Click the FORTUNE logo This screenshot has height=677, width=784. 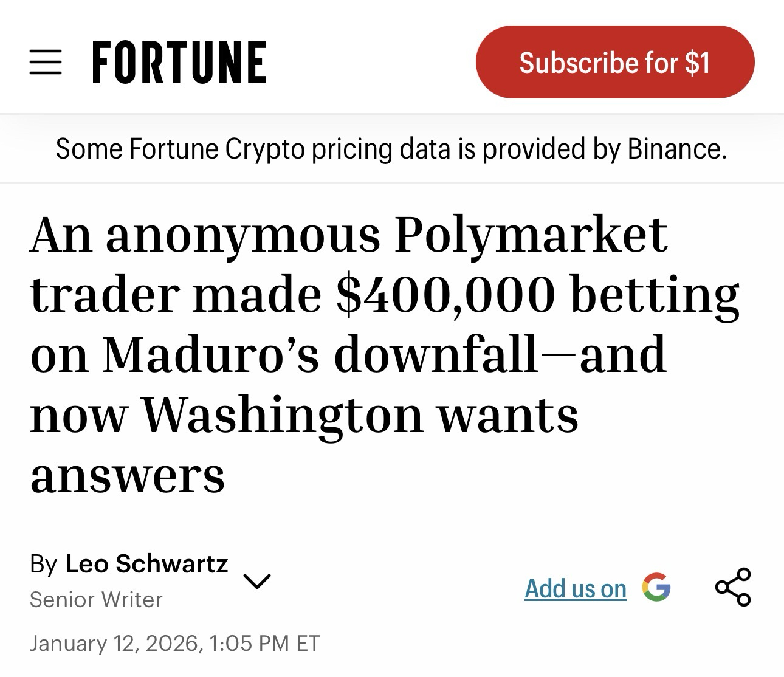point(179,62)
